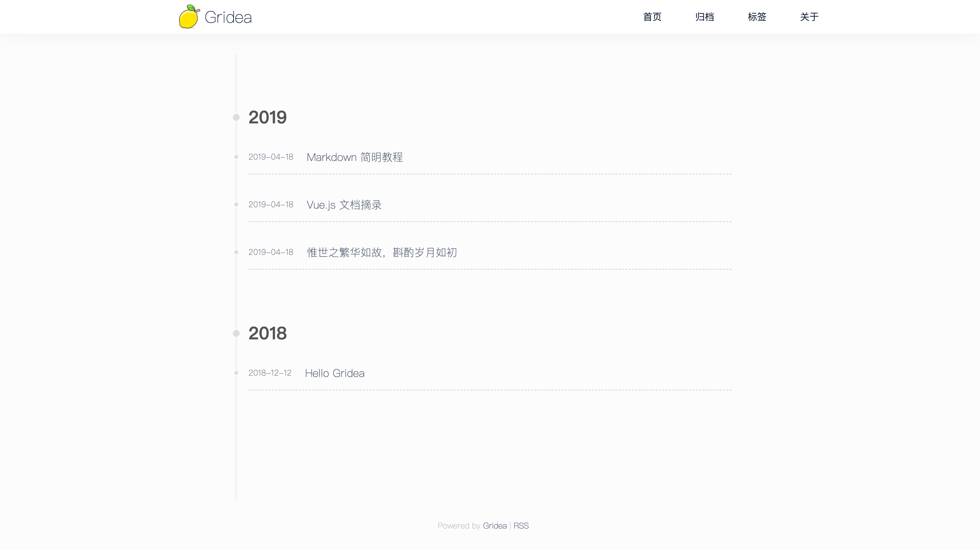Screen dimensions: 980x550
Task: Open the Markdown 简明教程 post
Action: point(354,157)
